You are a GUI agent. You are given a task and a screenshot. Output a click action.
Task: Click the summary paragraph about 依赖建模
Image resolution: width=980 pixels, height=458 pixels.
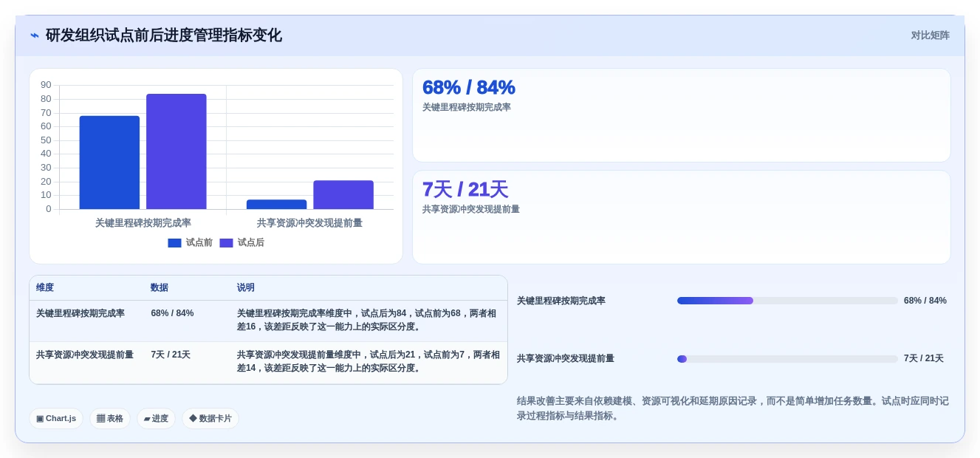pyautogui.click(x=733, y=409)
